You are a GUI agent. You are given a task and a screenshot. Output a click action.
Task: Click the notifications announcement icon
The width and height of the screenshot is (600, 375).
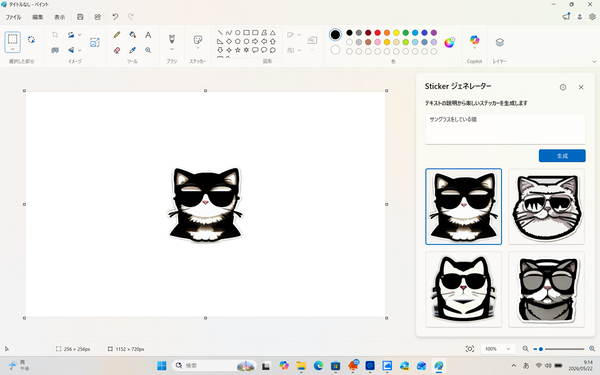coord(566,16)
